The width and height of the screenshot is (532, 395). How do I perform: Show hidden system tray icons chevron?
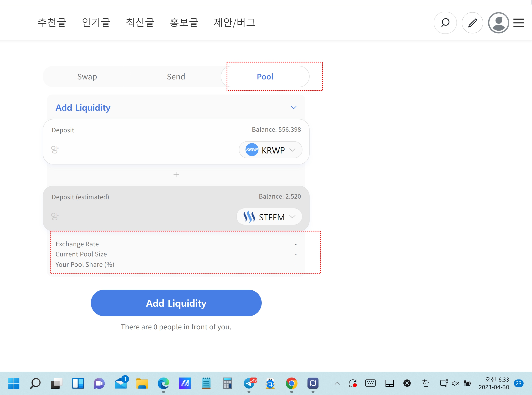[x=337, y=383]
